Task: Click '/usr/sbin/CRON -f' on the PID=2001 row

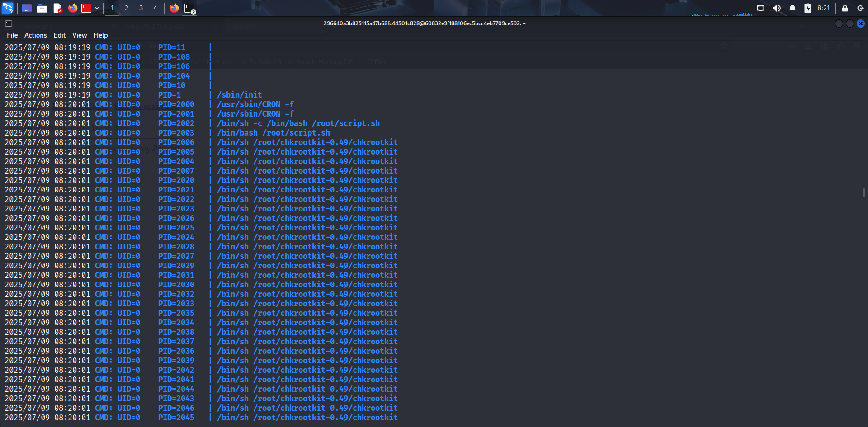Action: (255, 114)
